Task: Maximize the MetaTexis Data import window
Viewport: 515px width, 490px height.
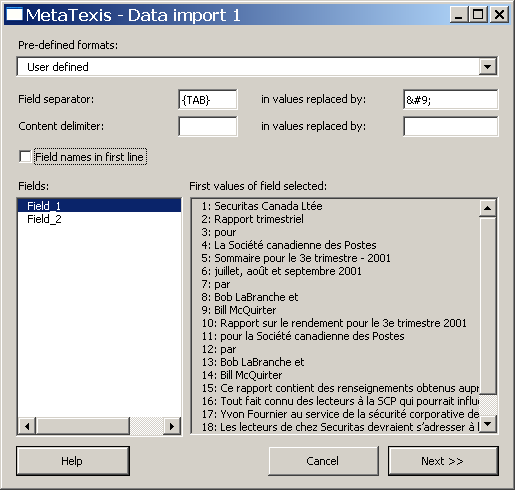Action: tap(478, 15)
